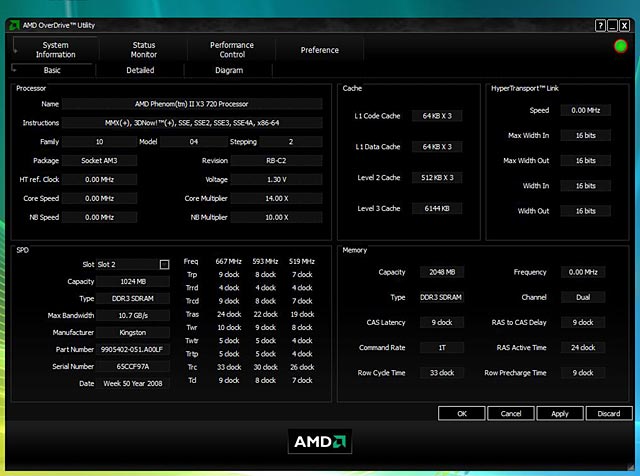This screenshot has width=640, height=476.
Task: Click the Memory Channel value Dual
Action: click(583, 297)
